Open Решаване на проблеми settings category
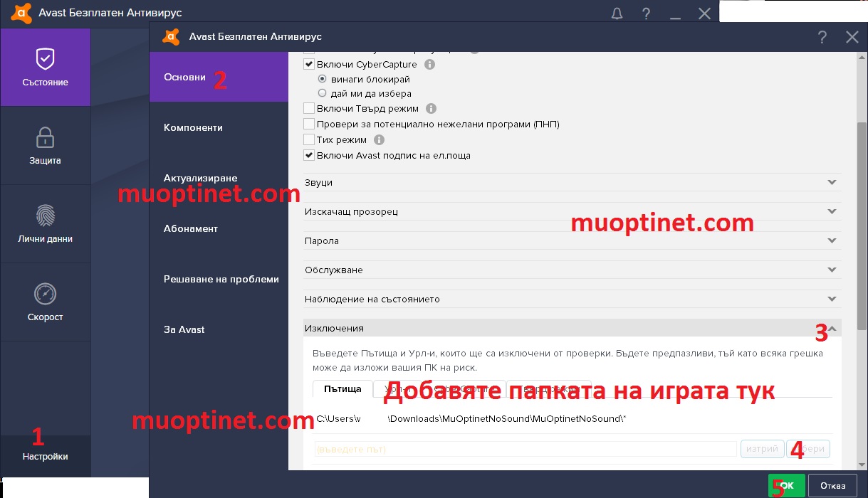The width and height of the screenshot is (868, 498). coord(219,279)
